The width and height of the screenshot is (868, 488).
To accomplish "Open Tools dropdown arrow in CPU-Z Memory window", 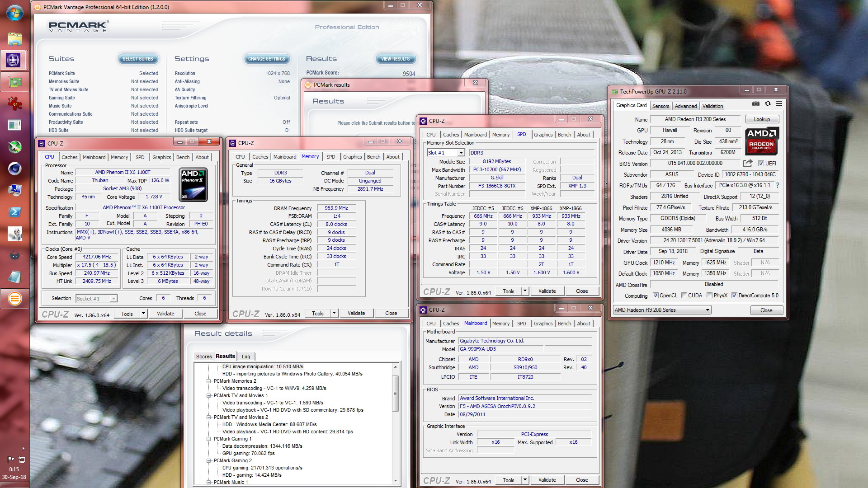I will coord(334,313).
